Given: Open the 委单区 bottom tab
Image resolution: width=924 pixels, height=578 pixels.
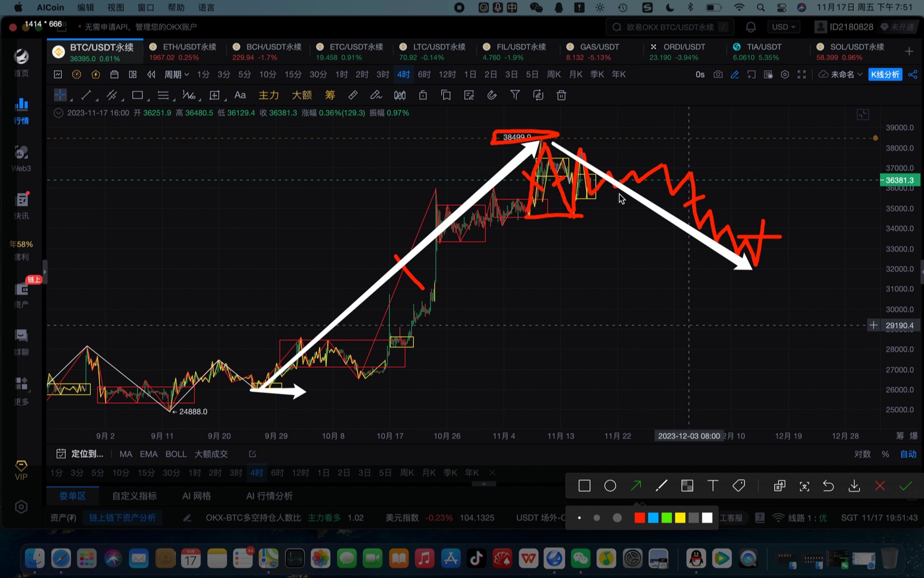Looking at the screenshot, I should click(x=72, y=496).
